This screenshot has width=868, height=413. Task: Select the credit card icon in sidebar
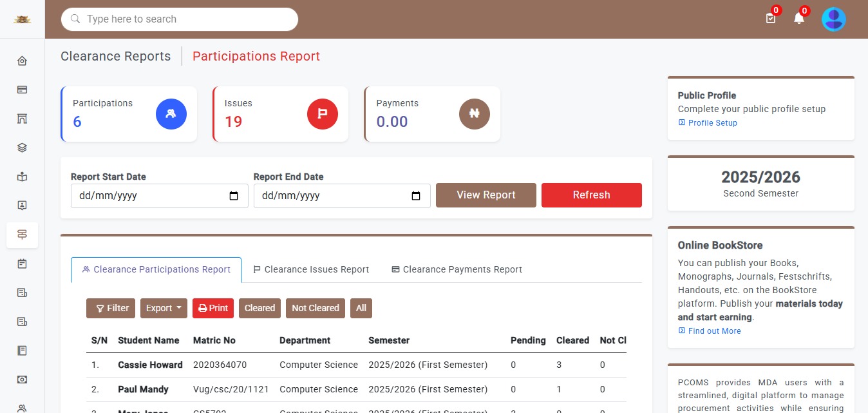(22, 90)
